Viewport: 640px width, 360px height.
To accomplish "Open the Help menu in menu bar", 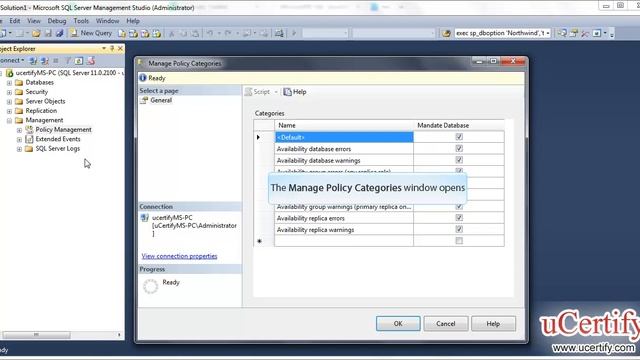I will point(133,21).
